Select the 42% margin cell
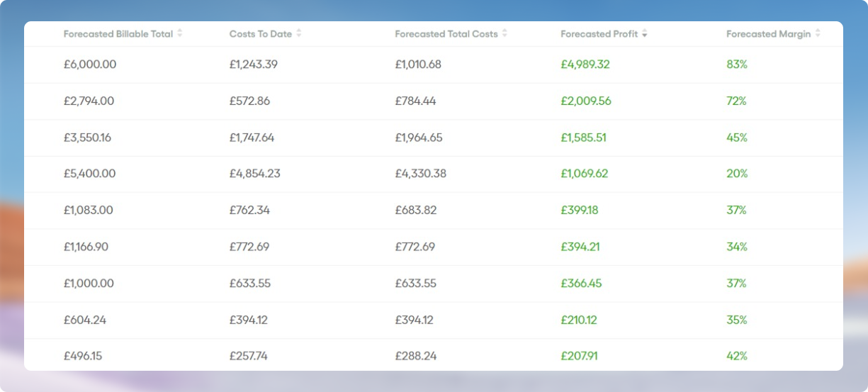Viewport: 868px width, 392px height. pos(737,356)
